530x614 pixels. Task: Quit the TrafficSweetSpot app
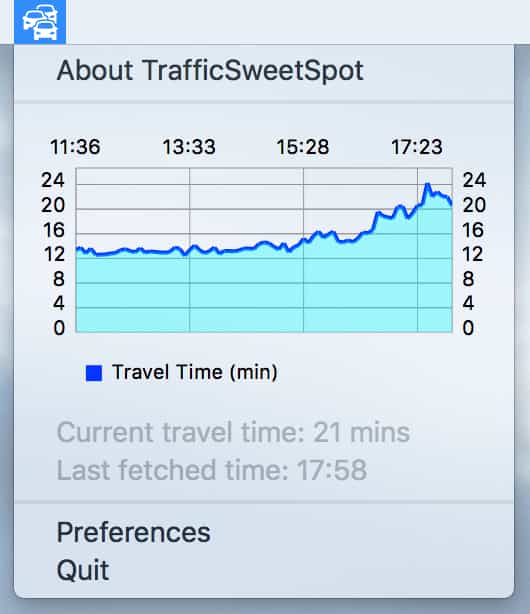[x=83, y=570]
